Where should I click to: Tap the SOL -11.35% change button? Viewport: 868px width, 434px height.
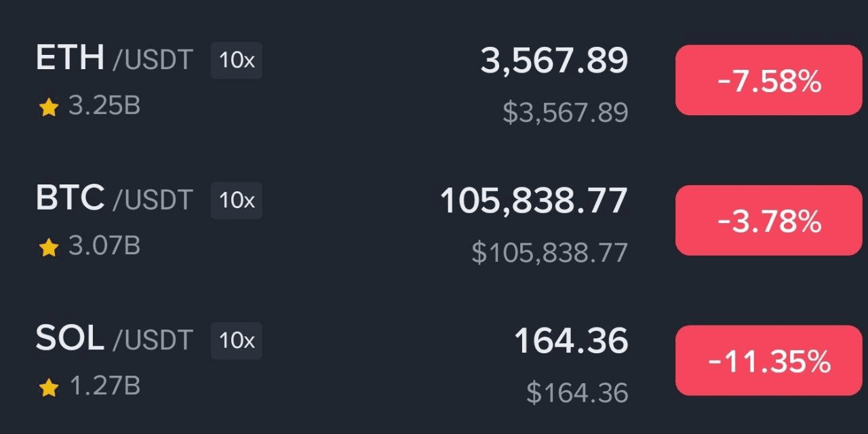click(768, 361)
